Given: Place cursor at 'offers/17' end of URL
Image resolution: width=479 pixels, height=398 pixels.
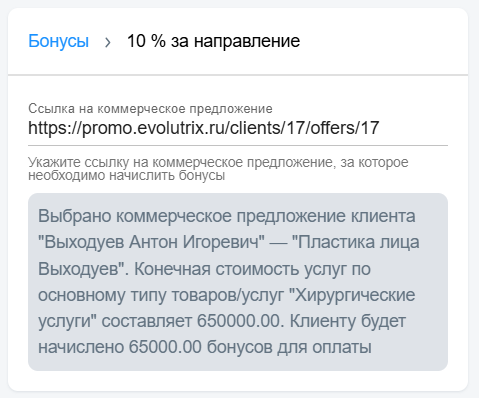Looking at the screenshot, I should tap(379, 128).
